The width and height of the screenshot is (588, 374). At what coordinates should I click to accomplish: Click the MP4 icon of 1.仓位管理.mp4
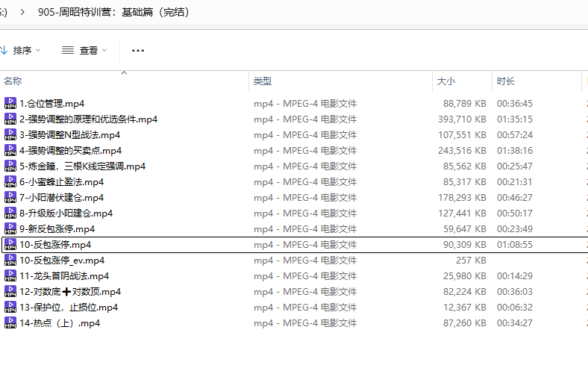(10, 103)
